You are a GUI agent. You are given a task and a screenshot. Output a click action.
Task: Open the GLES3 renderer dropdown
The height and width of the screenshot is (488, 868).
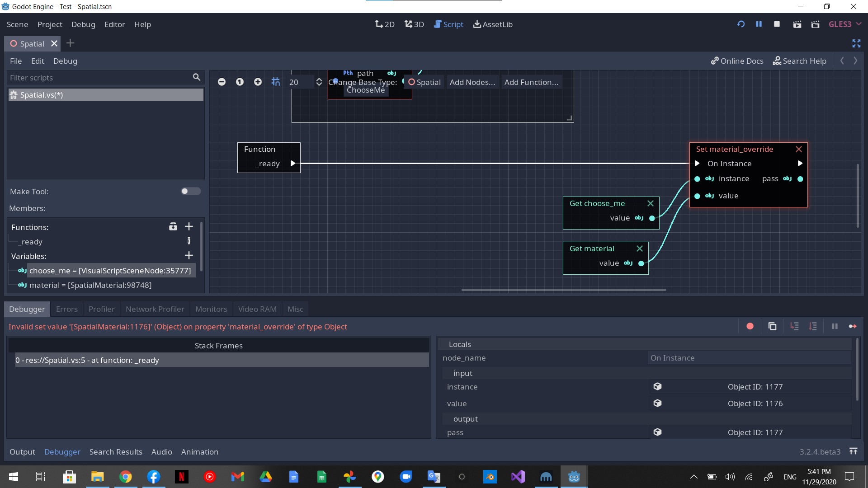844,24
